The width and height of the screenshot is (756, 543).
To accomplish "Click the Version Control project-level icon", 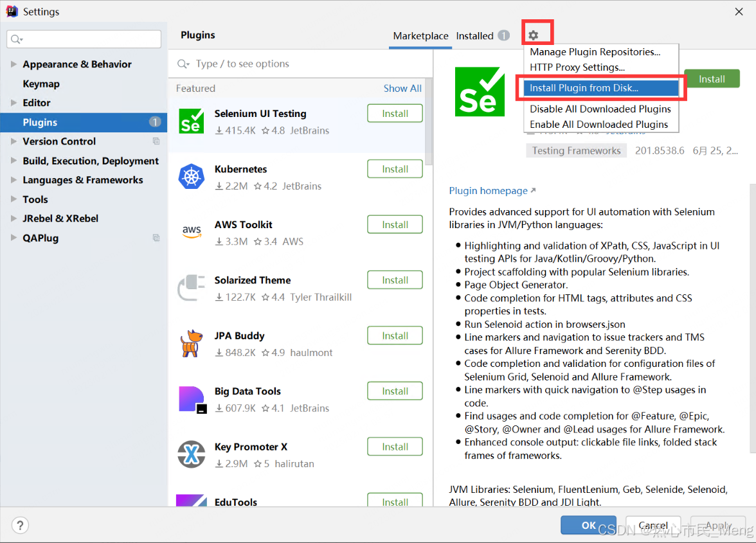I will pyautogui.click(x=156, y=141).
